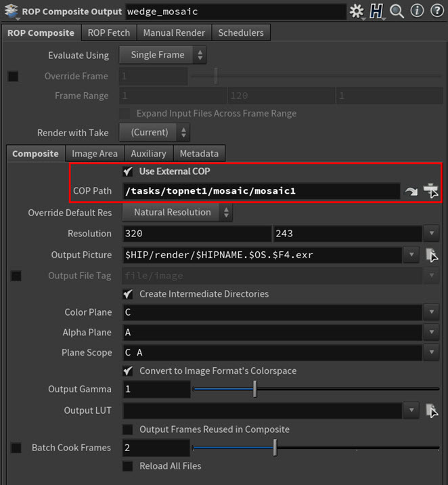This screenshot has width=448, height=485.
Task: Switch to Manual Render tab
Action: (x=174, y=33)
